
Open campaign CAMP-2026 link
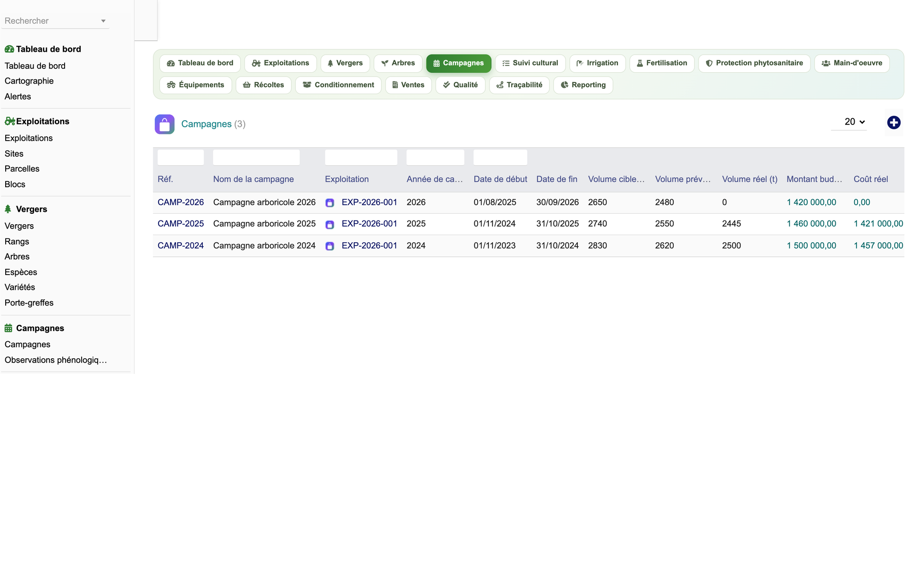180,202
